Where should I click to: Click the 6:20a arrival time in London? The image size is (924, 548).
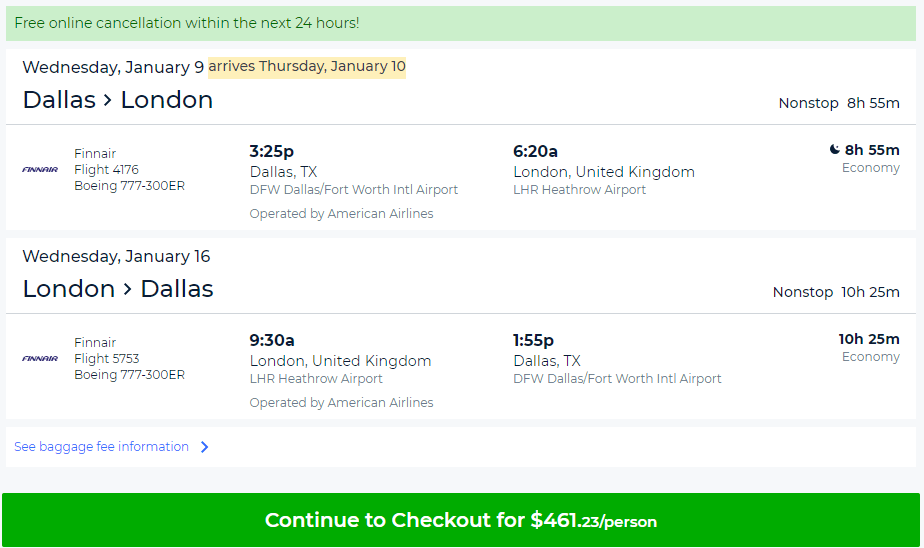point(535,151)
